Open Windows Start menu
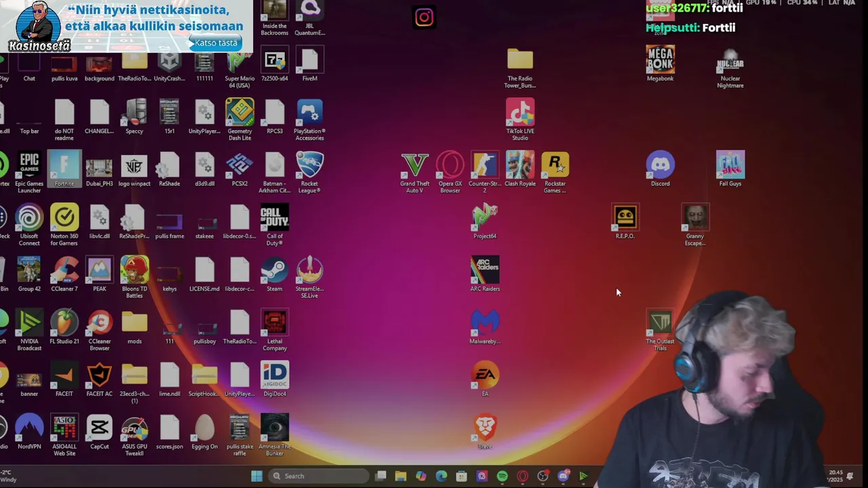Viewport: 868px width, 488px height. [257, 476]
